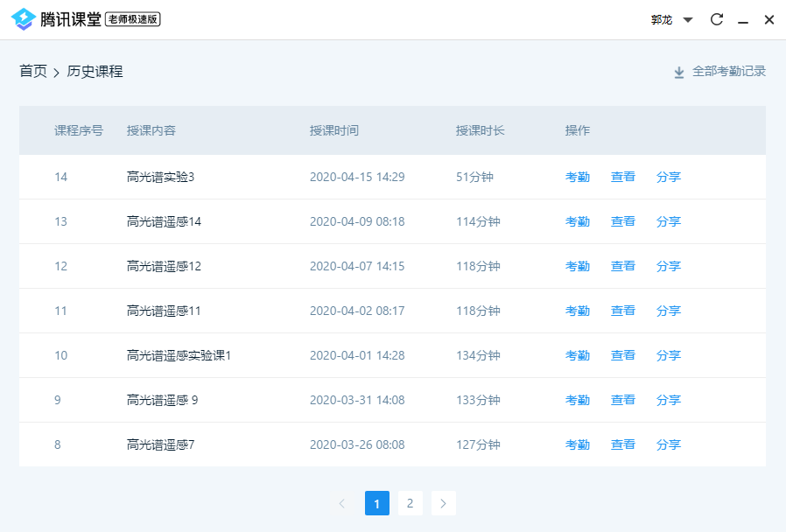Click 全部考勤记录 download link
This screenshot has height=532, width=786.
(728, 72)
